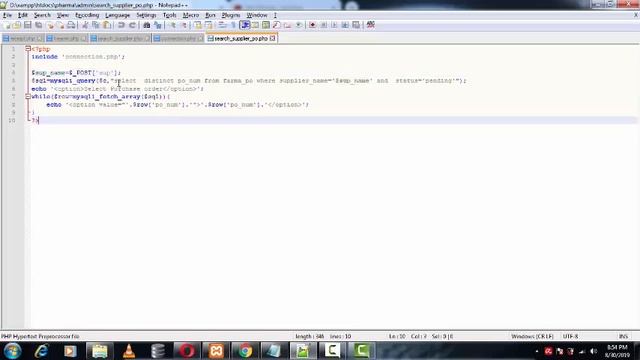Open the View menu

point(62,15)
